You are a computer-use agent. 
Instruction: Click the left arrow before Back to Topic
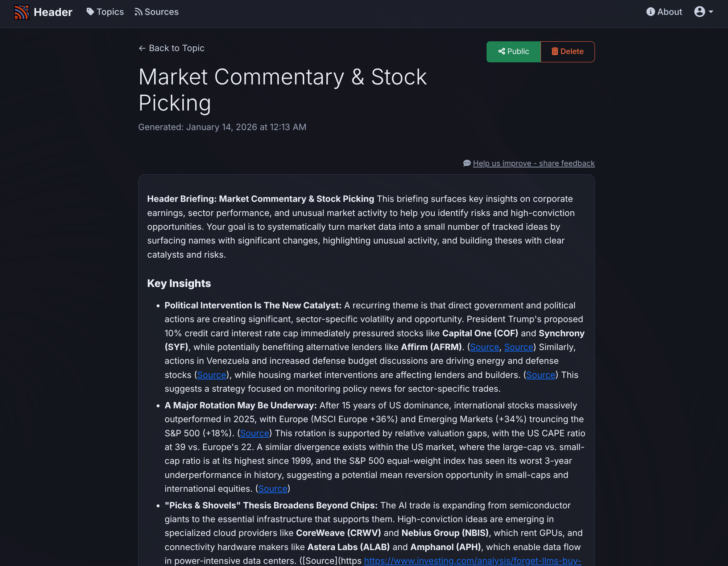click(x=142, y=48)
